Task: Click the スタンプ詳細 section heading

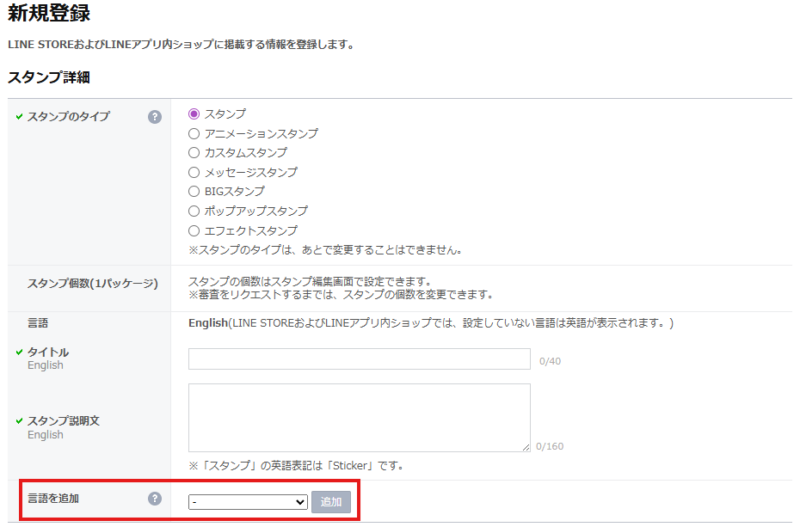Action: pos(50,77)
